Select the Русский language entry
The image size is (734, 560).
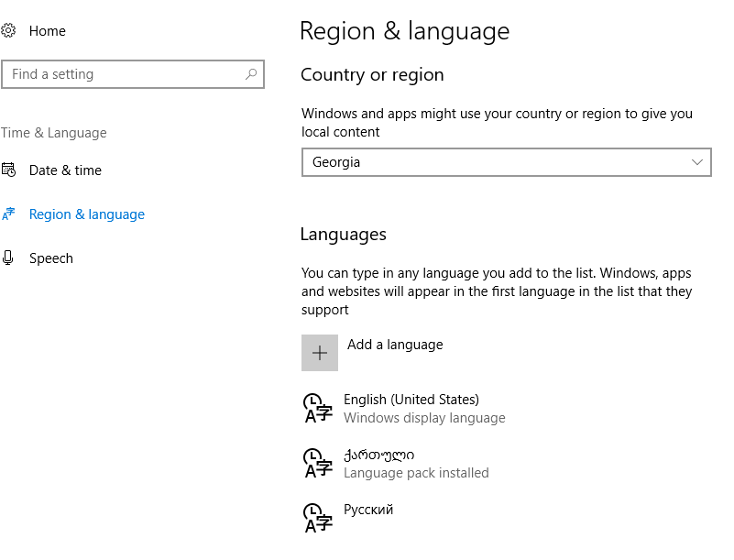(368, 510)
